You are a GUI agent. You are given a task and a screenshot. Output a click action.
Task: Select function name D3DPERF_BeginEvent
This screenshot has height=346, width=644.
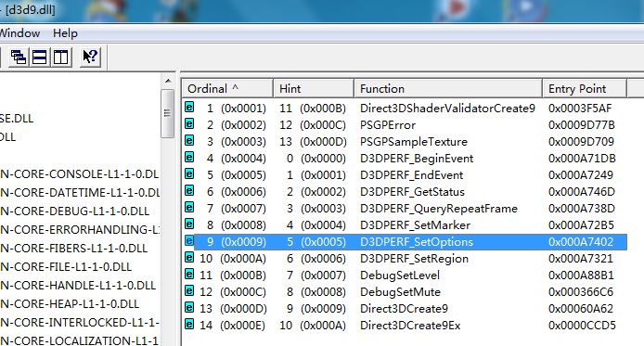[417, 159]
